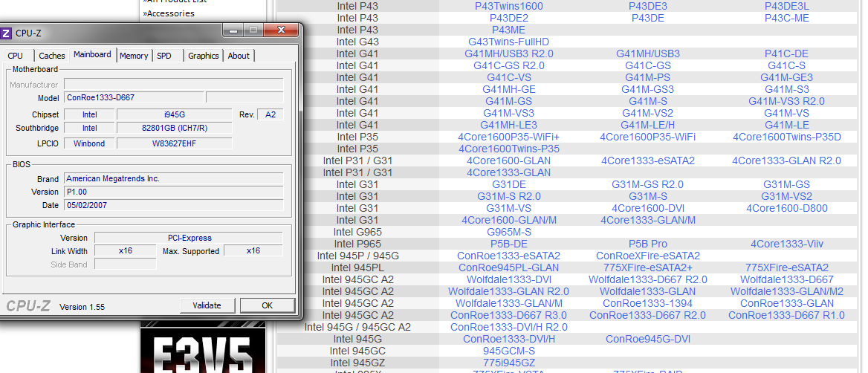The height and width of the screenshot is (373, 868).
Task: Open the ConRoe1333-1394 link
Action: pyautogui.click(x=648, y=303)
